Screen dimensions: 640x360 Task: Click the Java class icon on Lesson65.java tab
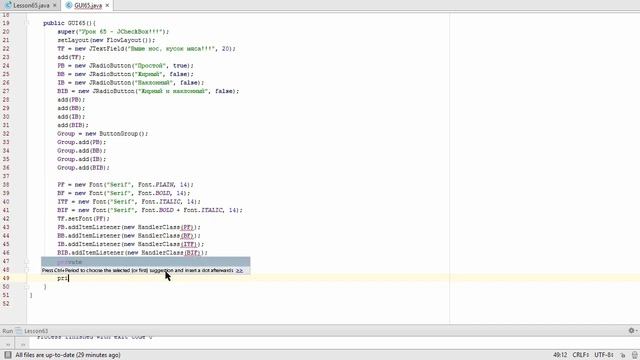point(9,5)
